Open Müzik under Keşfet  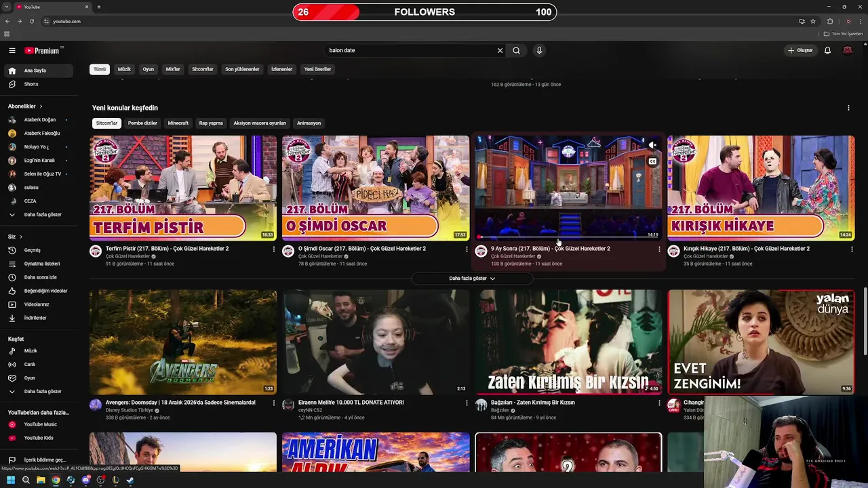coord(39,350)
